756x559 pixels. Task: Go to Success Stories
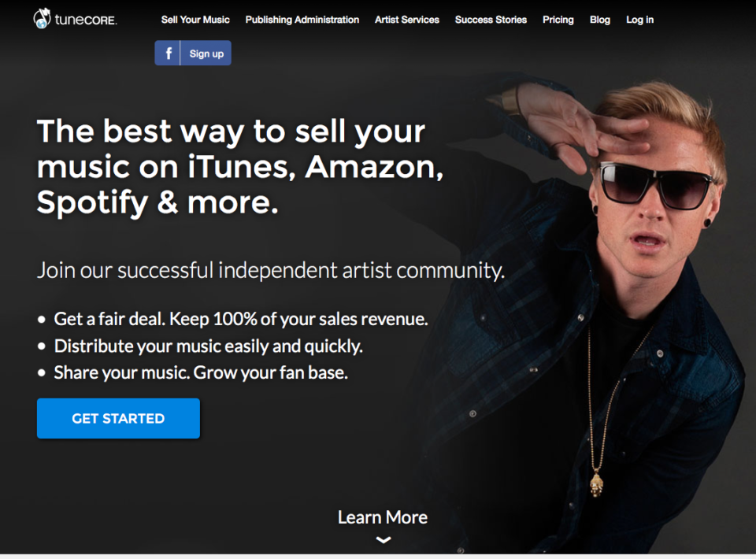[491, 20]
